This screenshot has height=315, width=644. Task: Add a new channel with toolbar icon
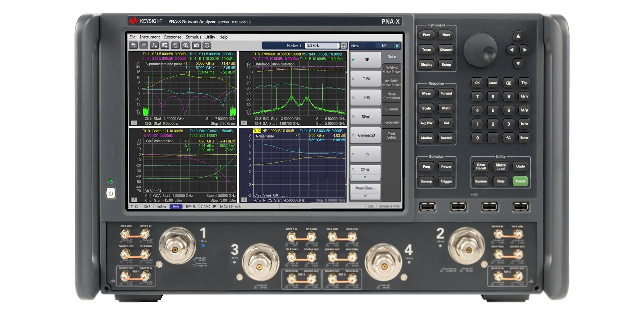(x=165, y=45)
